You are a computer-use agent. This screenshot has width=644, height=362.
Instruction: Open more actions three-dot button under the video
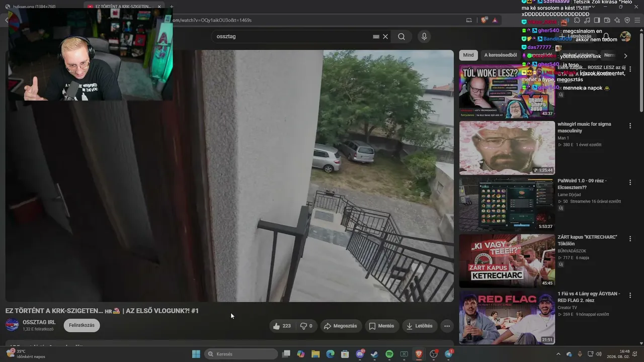click(x=447, y=326)
